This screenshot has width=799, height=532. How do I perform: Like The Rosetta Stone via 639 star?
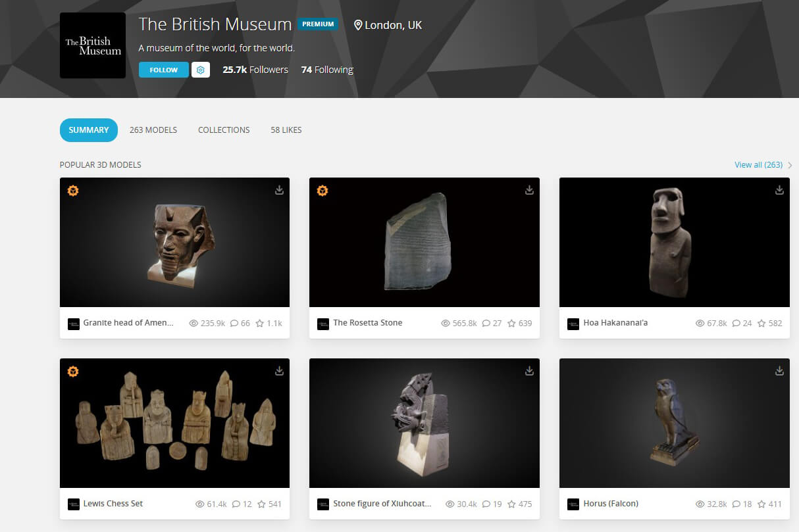coord(519,324)
